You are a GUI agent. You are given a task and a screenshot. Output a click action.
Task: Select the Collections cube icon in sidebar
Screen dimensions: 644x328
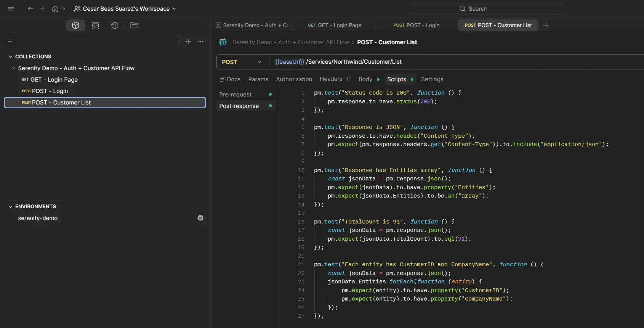tap(75, 25)
